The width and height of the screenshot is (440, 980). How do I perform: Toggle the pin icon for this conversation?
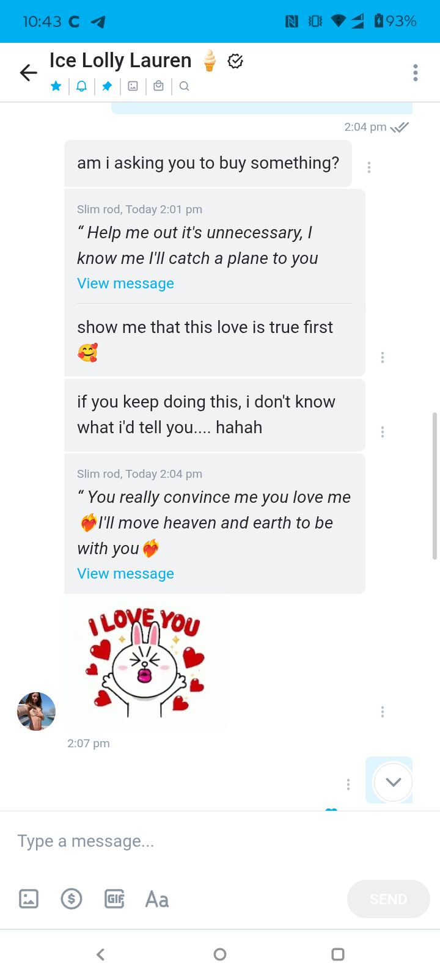(107, 86)
